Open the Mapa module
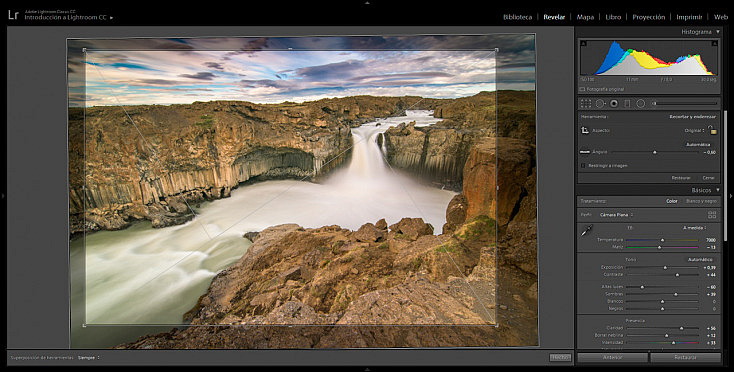This screenshot has width=734, height=372. (585, 17)
